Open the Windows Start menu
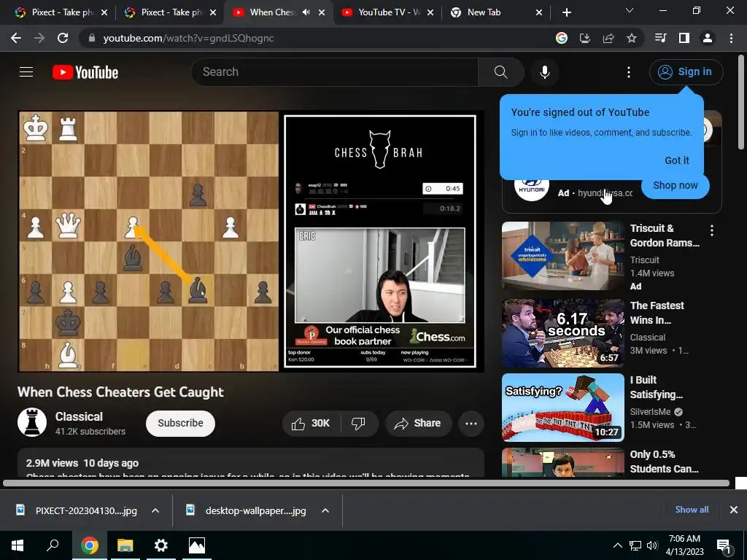The image size is (747, 560). 18,545
